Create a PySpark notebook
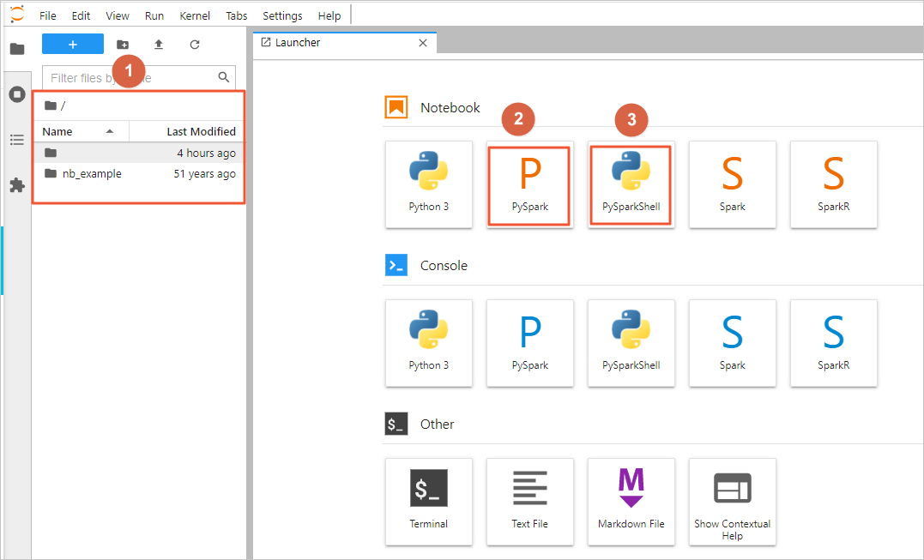The height and width of the screenshot is (560, 924). [529, 184]
